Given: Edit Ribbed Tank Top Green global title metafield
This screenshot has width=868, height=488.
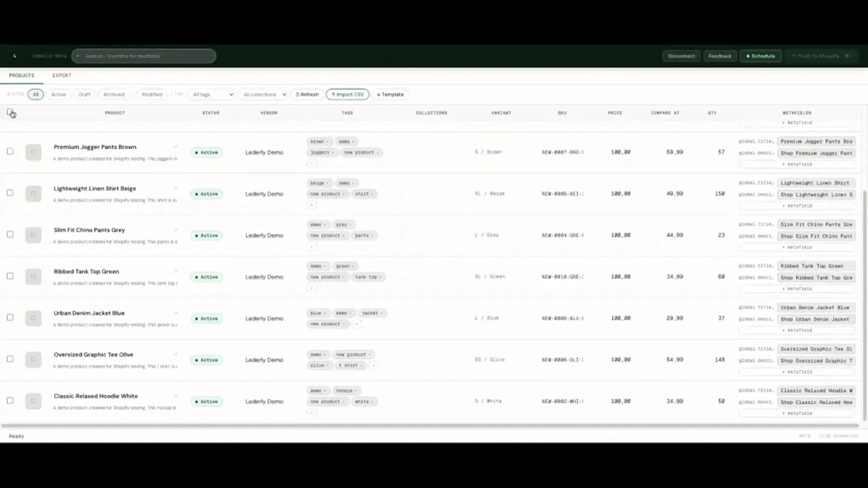Looking at the screenshot, I should pos(816,266).
